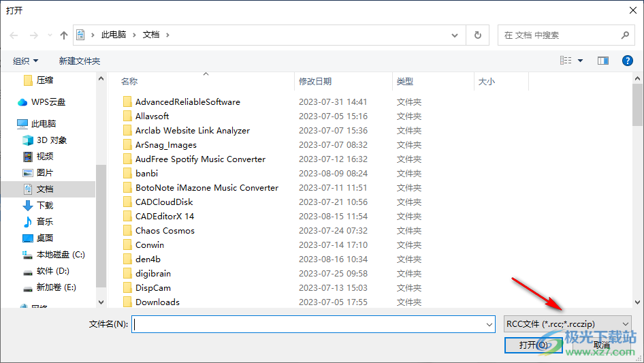This screenshot has width=644, height=363.
Task: Select BotoNote iMazone Music Converter folder
Action: point(207,188)
